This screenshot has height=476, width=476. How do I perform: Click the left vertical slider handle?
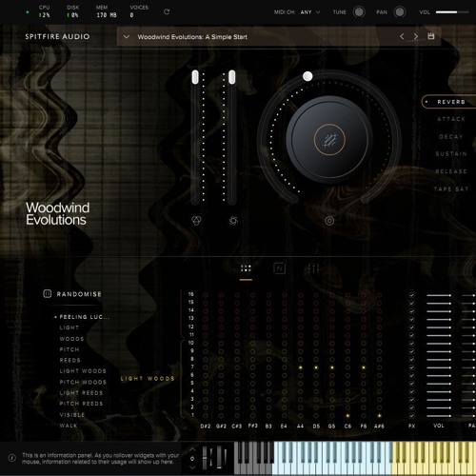195,77
